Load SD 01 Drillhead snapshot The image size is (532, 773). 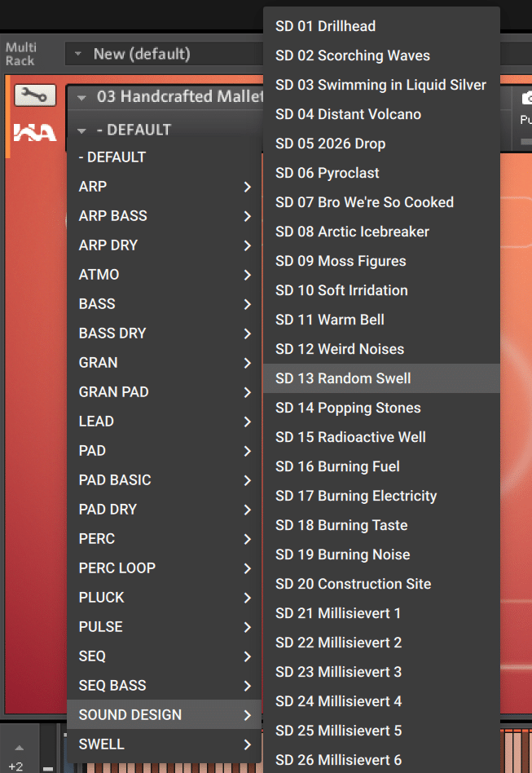click(x=382, y=26)
